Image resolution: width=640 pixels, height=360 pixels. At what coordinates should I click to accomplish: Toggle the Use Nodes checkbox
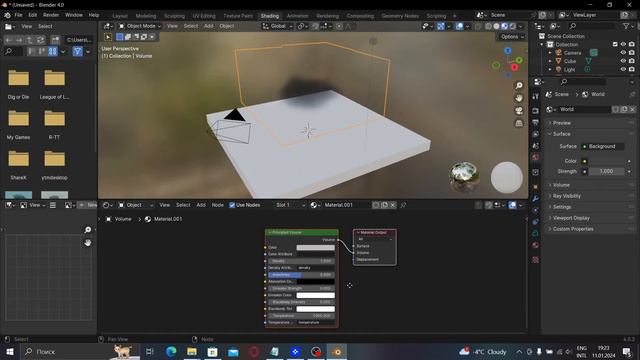tap(232, 205)
